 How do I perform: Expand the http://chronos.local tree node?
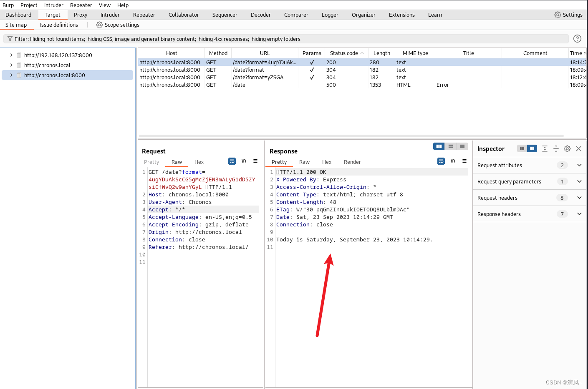point(11,65)
